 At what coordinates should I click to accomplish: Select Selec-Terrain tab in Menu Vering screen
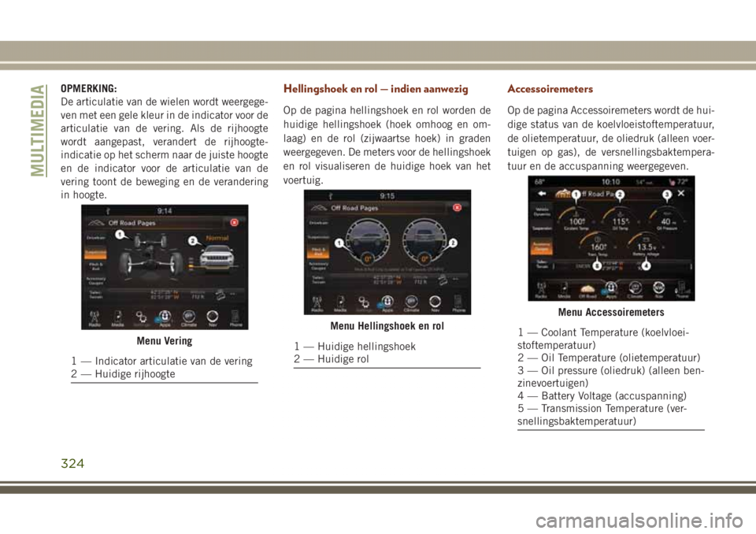96,295
